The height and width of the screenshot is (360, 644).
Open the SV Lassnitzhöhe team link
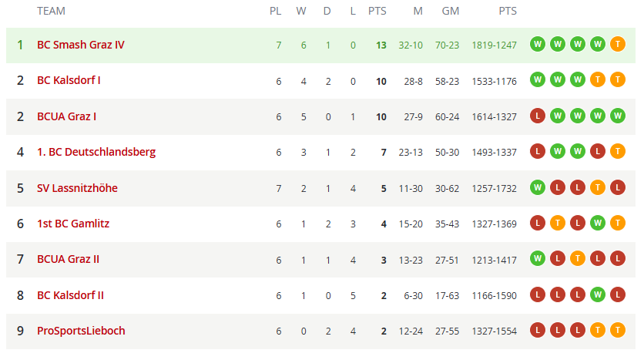[77, 187]
